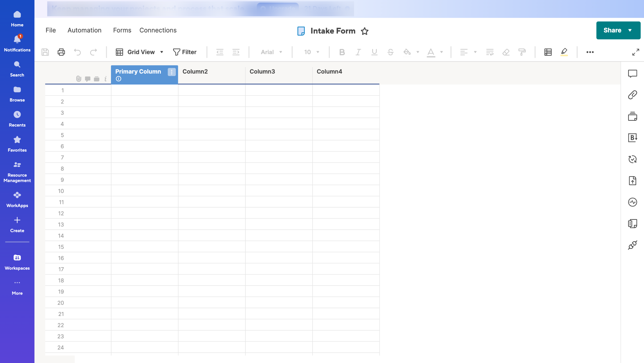Open the Update Requests icon

(x=632, y=159)
